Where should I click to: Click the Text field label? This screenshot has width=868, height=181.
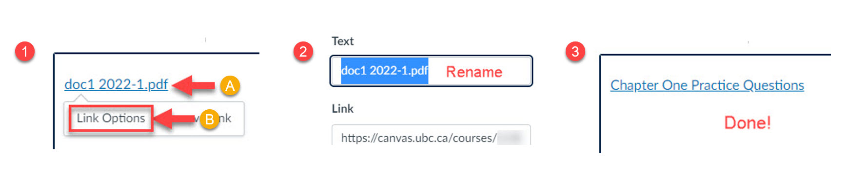tap(342, 41)
